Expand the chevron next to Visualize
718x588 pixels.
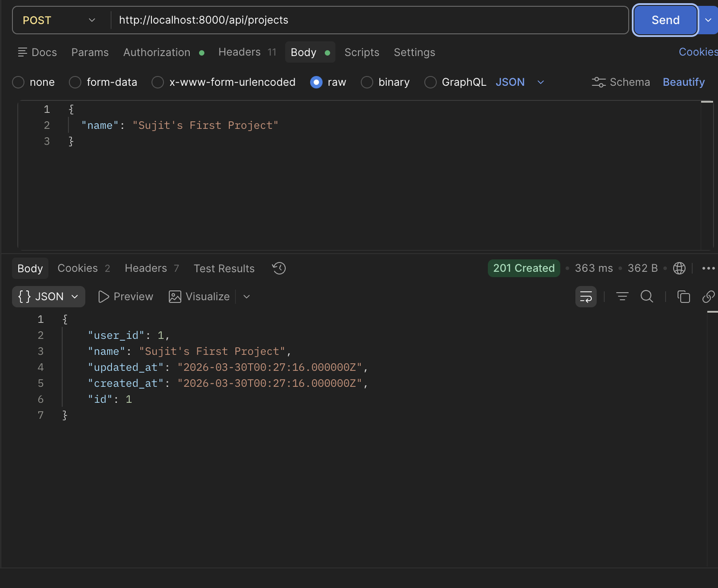(x=247, y=297)
